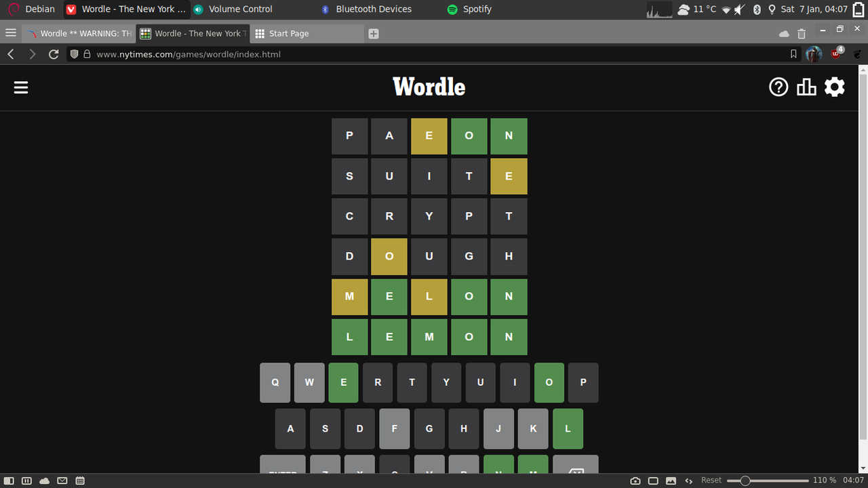Viewport: 868px width, 488px height.
Task: Tap the green L key on the keyboard
Action: click(x=568, y=429)
